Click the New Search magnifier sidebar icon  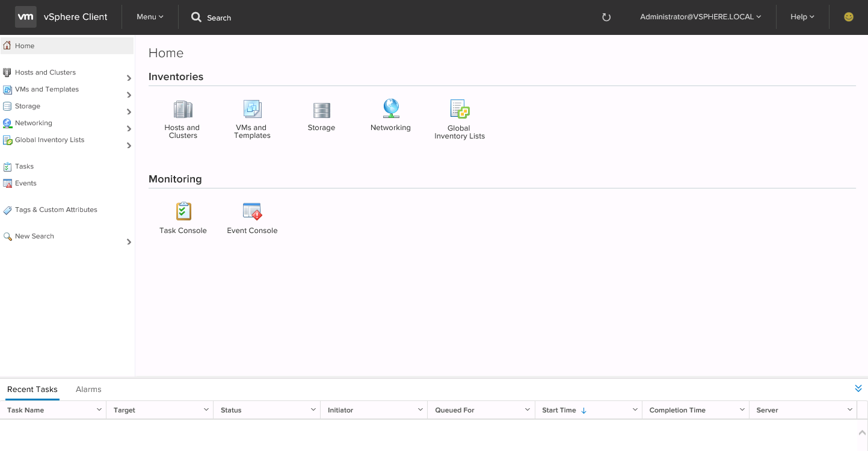7,237
